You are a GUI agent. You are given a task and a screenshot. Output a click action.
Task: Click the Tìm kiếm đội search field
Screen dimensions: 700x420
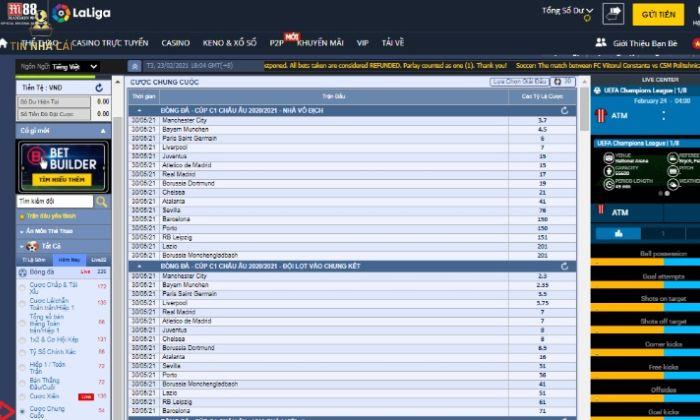(55, 202)
